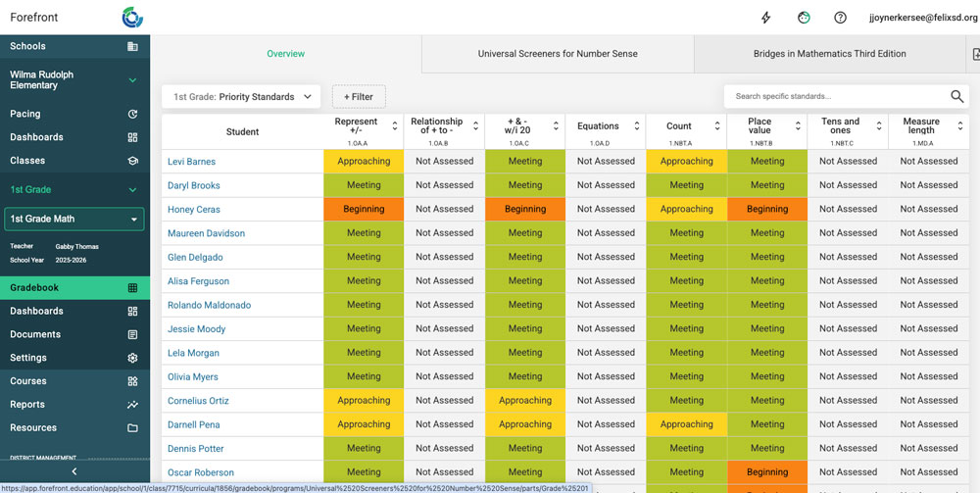Open the 1st Grade Math class dropdown
Viewport: 980px width, 493px height.
pos(74,219)
